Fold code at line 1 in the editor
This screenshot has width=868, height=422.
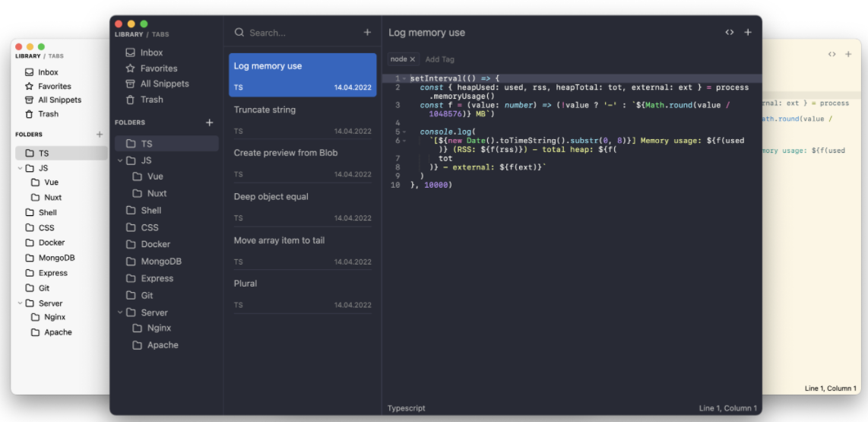coord(404,78)
